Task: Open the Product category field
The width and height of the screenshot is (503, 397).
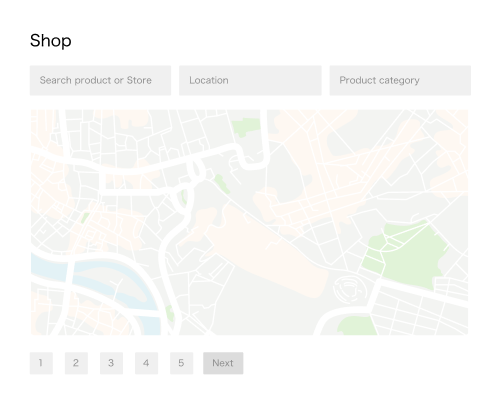Action: tap(400, 80)
